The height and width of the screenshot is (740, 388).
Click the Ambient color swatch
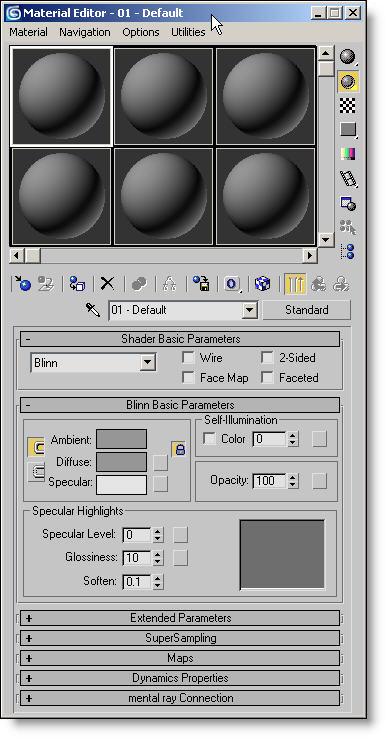(121, 439)
